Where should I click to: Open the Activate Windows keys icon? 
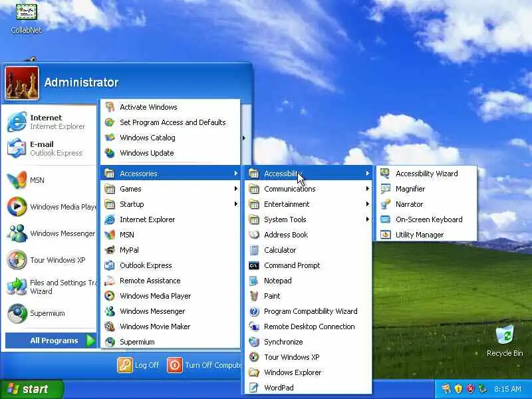pyautogui.click(x=110, y=107)
